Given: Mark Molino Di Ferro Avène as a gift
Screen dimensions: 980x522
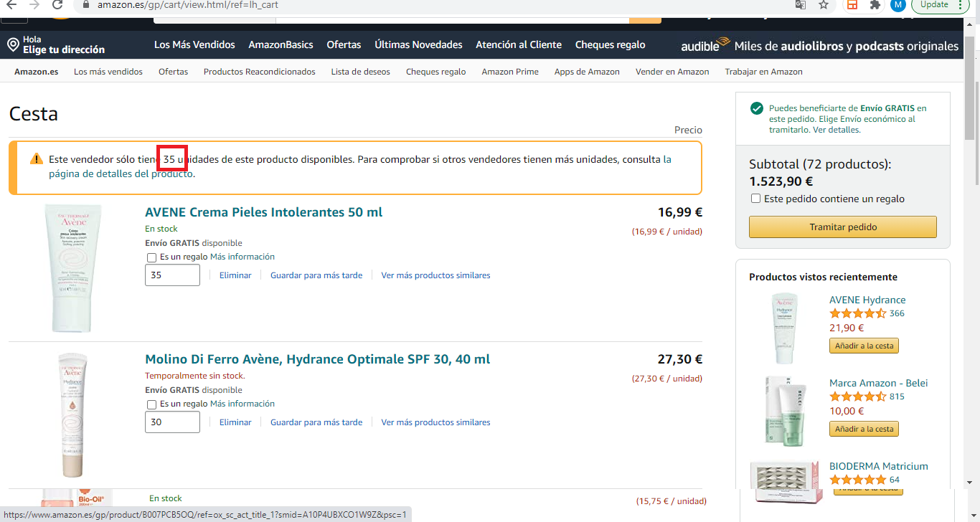Looking at the screenshot, I should pyautogui.click(x=151, y=404).
